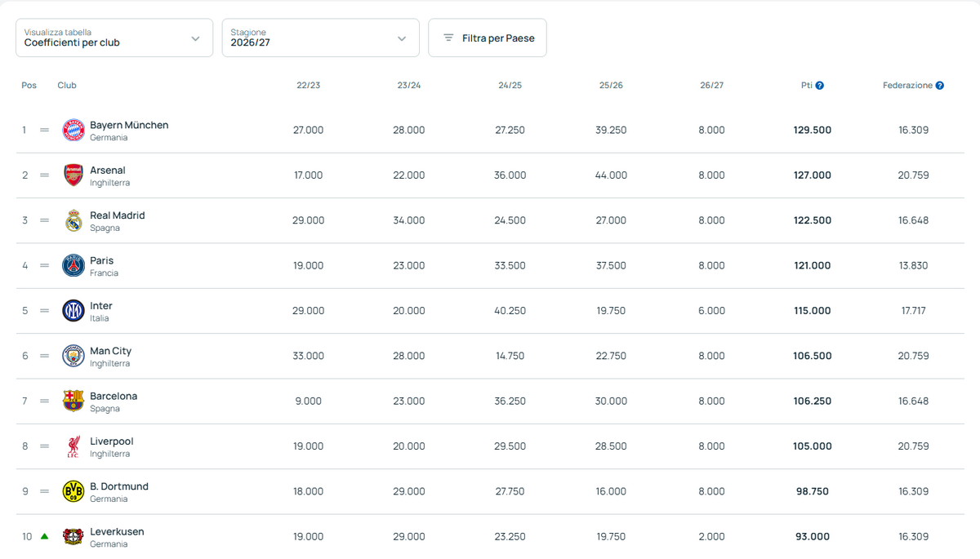Click the help icon next to Pti
Screen dimensions: 980x559
click(819, 85)
